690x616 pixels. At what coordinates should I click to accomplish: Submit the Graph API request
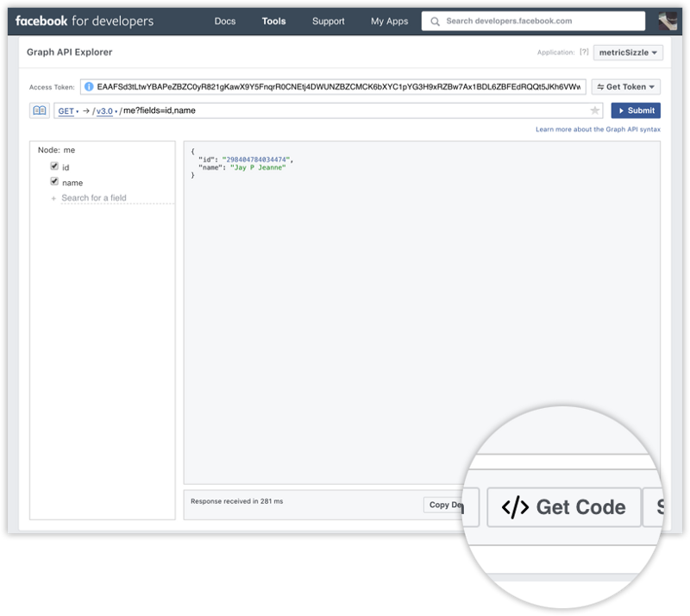(636, 110)
